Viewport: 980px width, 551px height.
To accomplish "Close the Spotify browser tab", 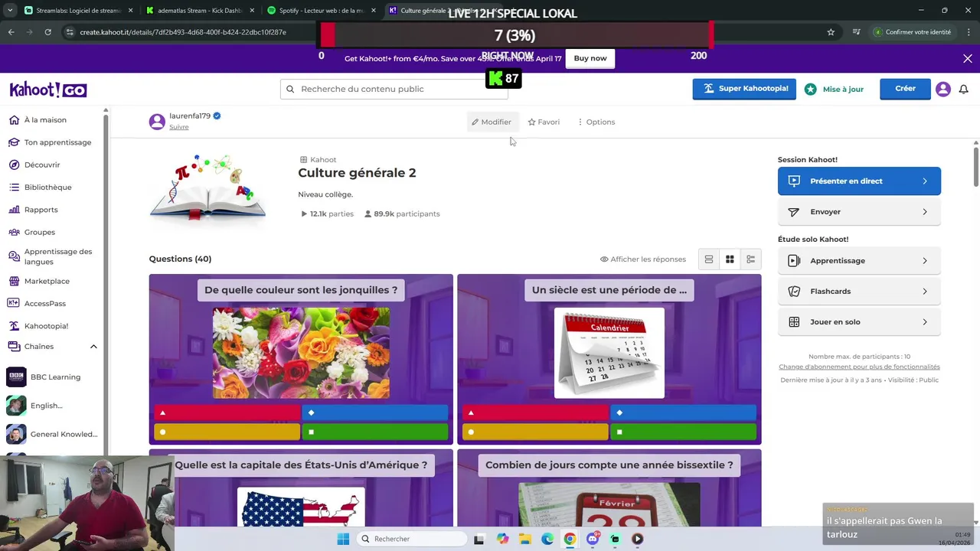I will tap(375, 11).
